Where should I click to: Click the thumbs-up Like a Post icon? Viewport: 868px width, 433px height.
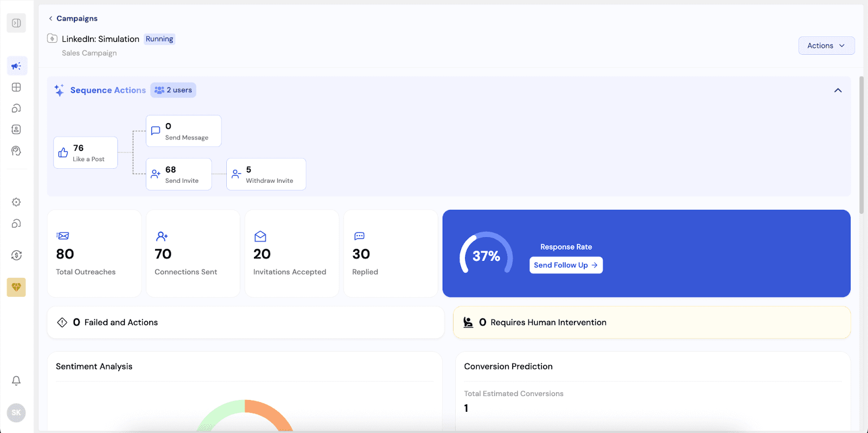pyautogui.click(x=63, y=152)
